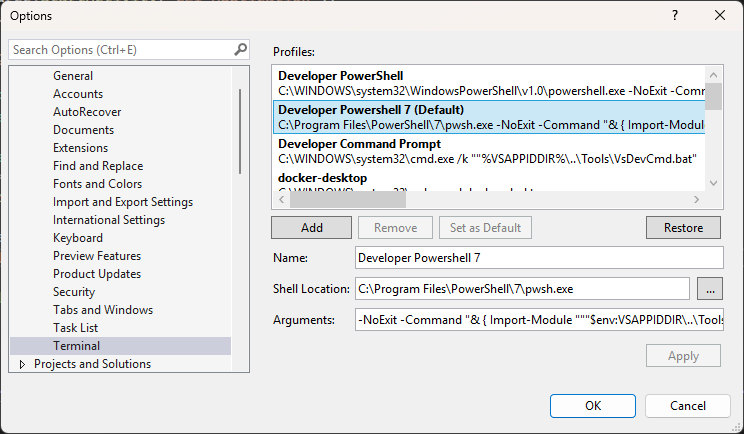Select Accounts in the options tree
This screenshot has height=434, width=744.
pyautogui.click(x=78, y=94)
